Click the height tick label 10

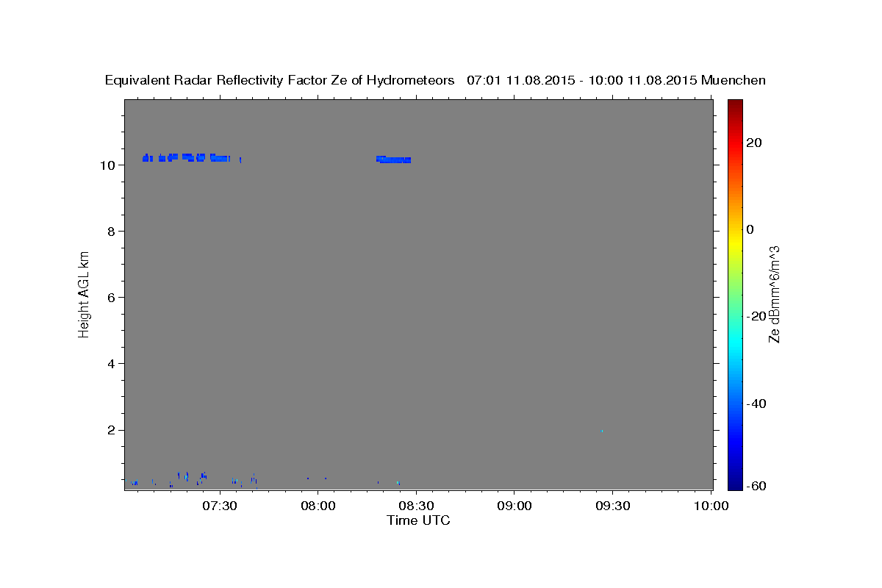pyautogui.click(x=107, y=165)
